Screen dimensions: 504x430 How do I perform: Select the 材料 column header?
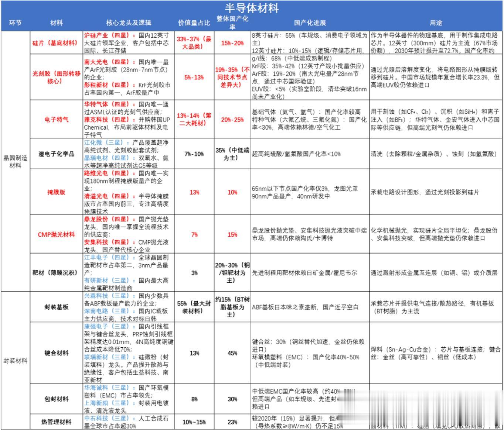[57, 23]
